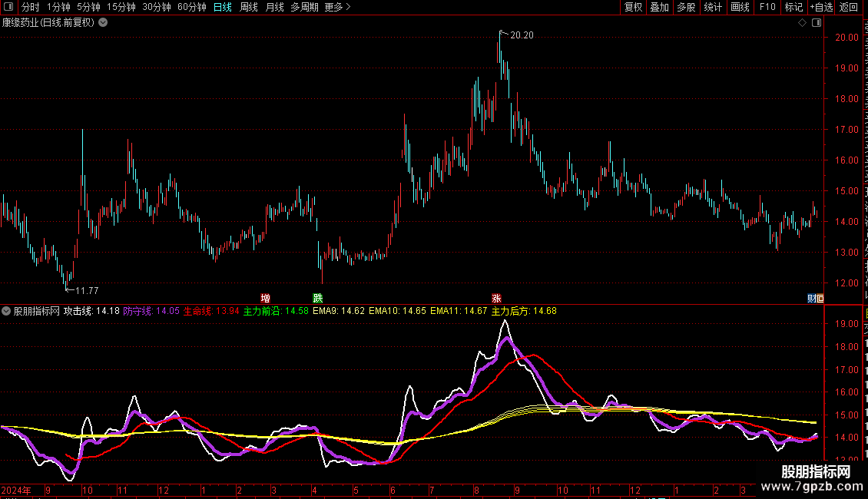
Task: Select the 分时 intraday tab
Action: tap(31, 7)
